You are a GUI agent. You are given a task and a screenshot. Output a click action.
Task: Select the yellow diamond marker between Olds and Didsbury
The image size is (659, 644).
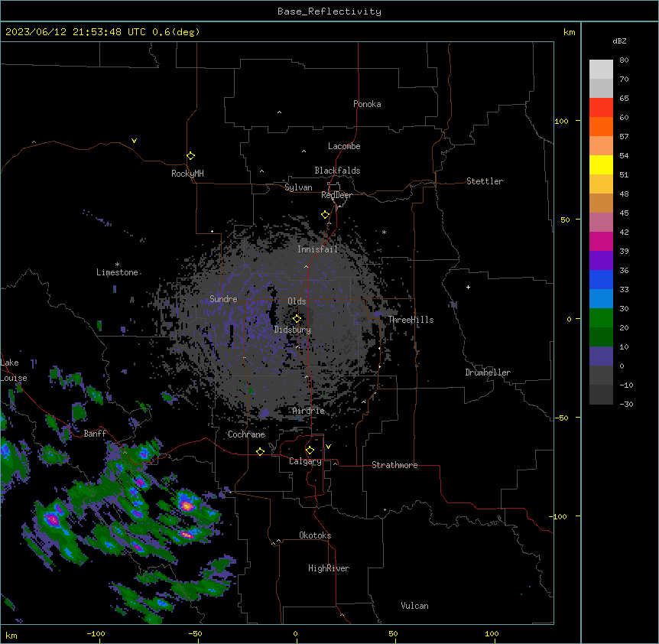(297, 319)
